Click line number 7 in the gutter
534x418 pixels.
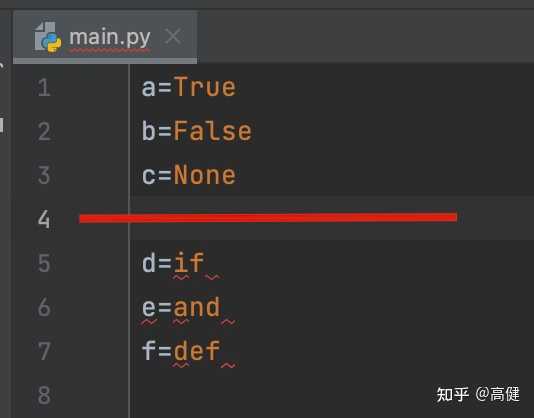(x=44, y=351)
